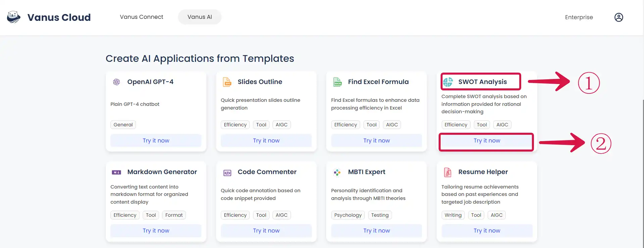Image resolution: width=644 pixels, height=248 pixels.
Task: Click the MBTI Expert colored dots icon
Action: [x=337, y=172]
